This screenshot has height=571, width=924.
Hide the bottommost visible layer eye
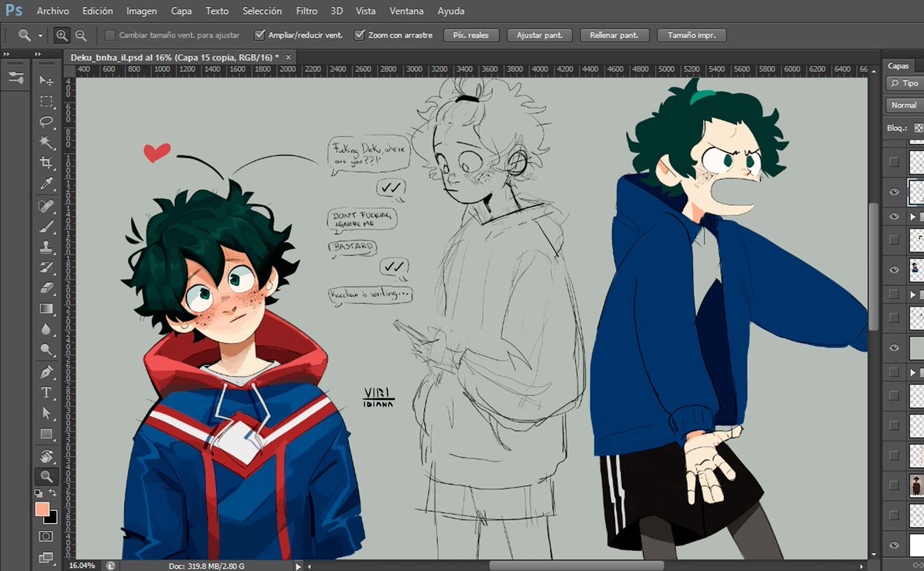point(894,546)
